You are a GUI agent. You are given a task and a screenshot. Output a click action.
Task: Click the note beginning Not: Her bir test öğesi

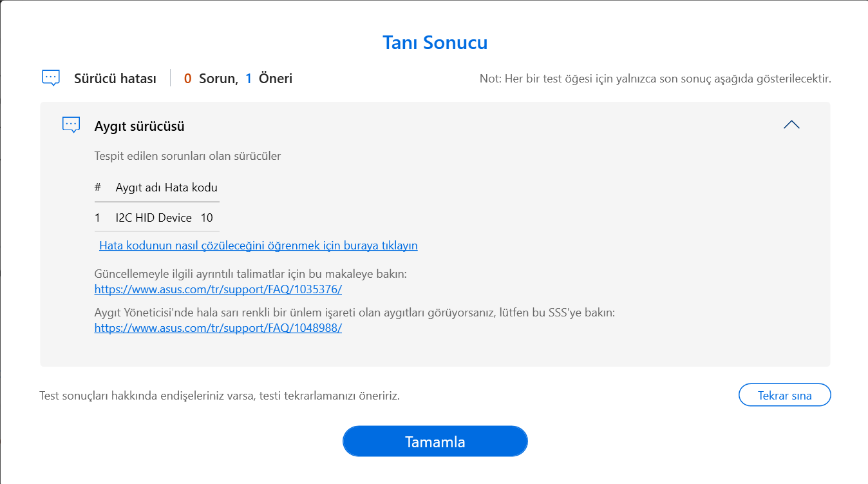[656, 79]
